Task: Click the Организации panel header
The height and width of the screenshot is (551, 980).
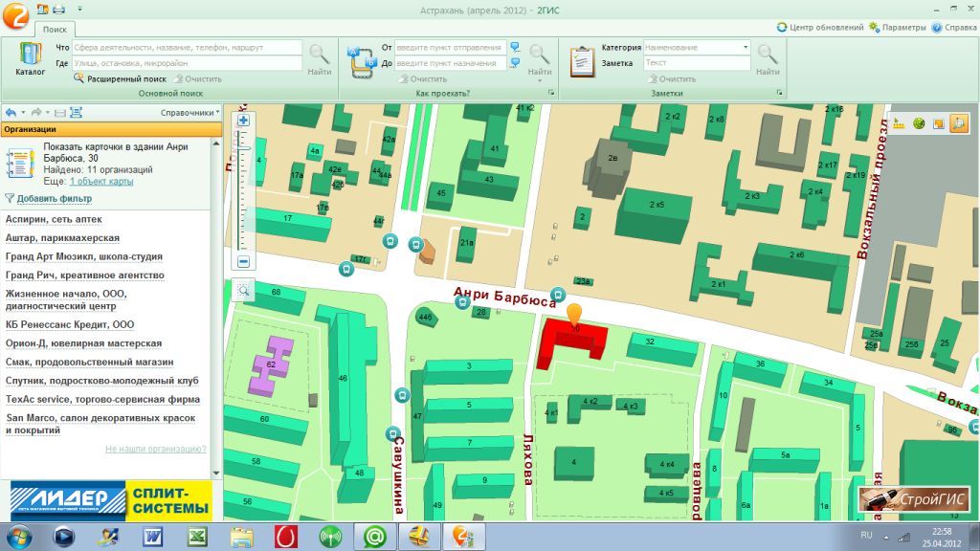Action: pyautogui.click(x=111, y=129)
